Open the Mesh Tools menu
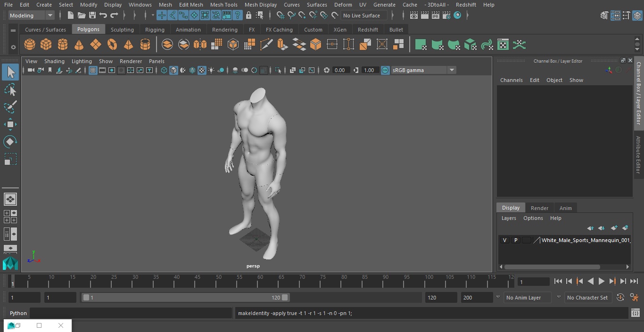This screenshot has height=332, width=644. (x=223, y=5)
